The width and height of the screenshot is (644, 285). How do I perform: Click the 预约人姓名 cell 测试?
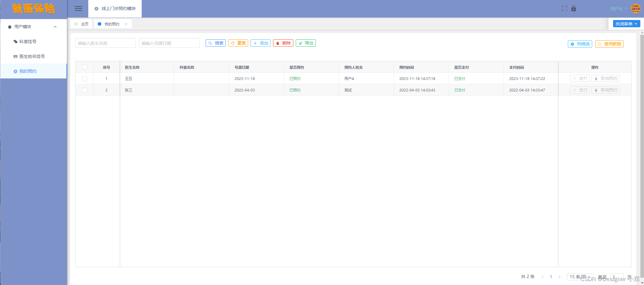click(348, 90)
